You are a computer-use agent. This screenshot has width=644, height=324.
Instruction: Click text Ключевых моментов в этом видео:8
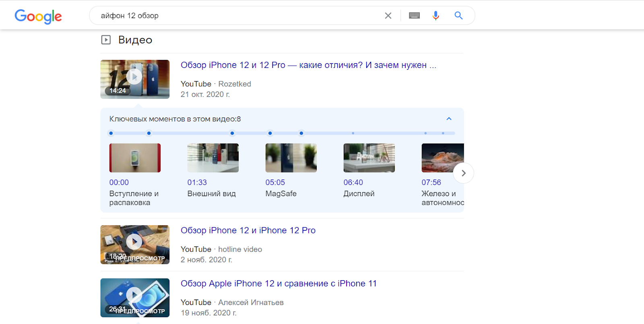pyautogui.click(x=175, y=119)
